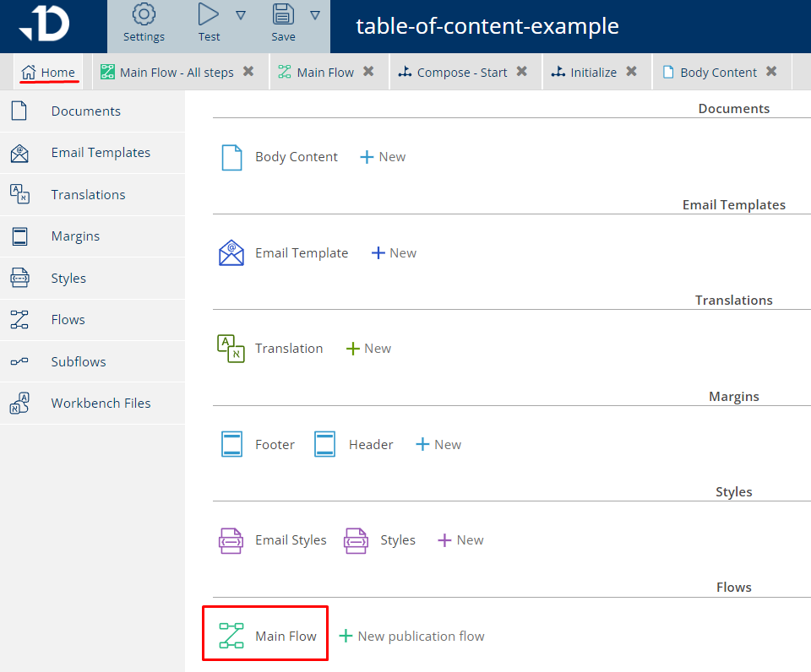Create a new publication flow
Image resolution: width=811 pixels, height=672 pixels.
tap(412, 636)
